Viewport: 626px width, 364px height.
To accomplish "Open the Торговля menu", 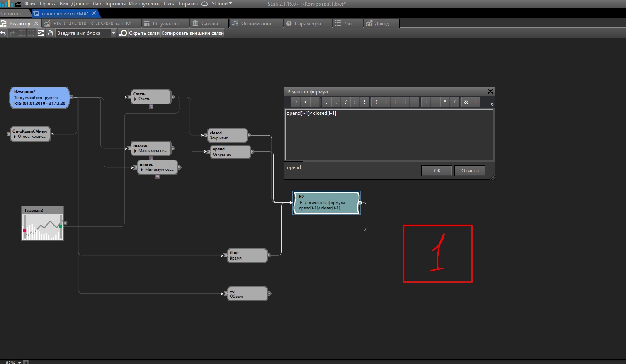I will coord(115,4).
